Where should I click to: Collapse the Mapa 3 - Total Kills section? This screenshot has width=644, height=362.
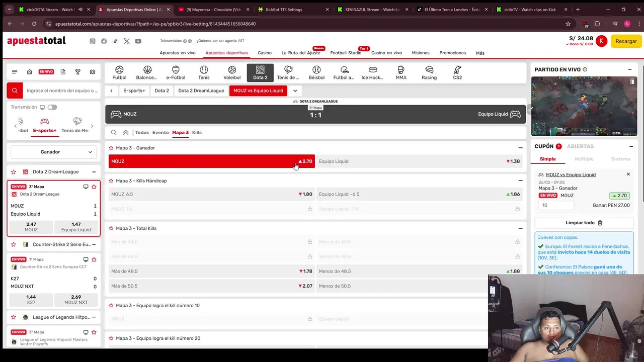520,228
